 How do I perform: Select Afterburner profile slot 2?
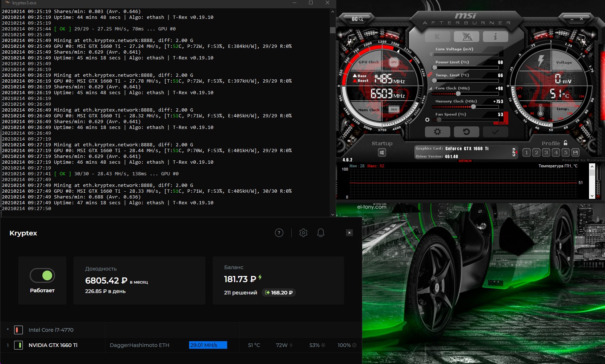[x=537, y=152]
